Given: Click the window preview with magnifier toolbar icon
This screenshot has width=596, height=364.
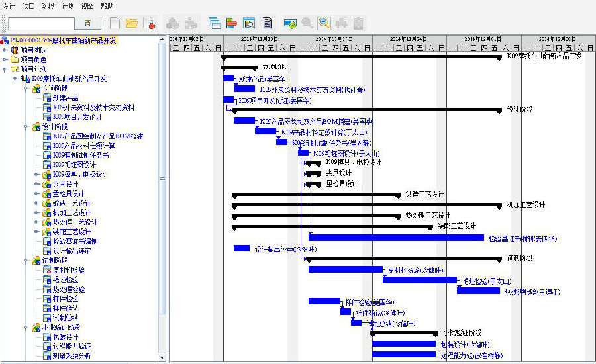Looking at the screenshot, I should (249, 24).
